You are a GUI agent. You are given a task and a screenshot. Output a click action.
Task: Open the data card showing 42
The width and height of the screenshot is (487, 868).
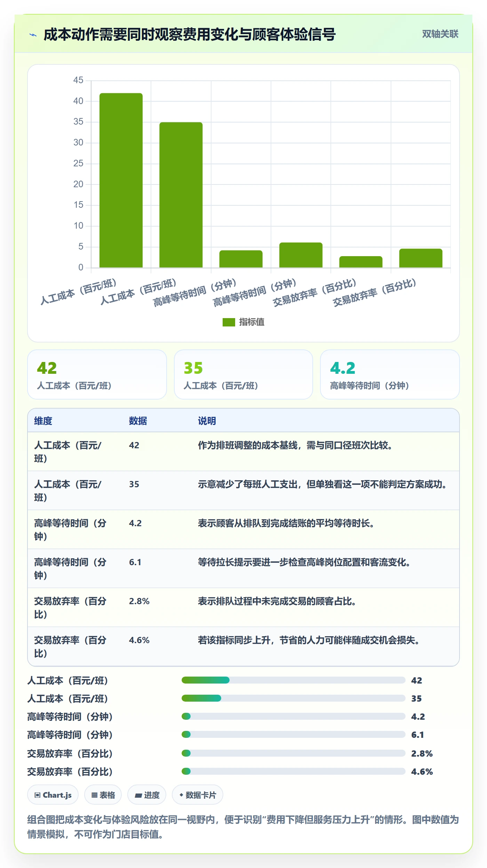point(97,374)
